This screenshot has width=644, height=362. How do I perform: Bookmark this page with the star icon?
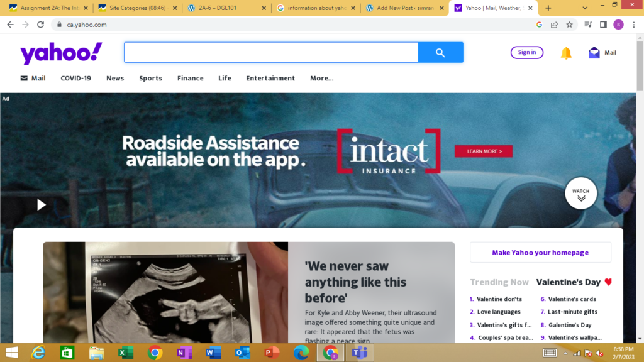pyautogui.click(x=569, y=25)
